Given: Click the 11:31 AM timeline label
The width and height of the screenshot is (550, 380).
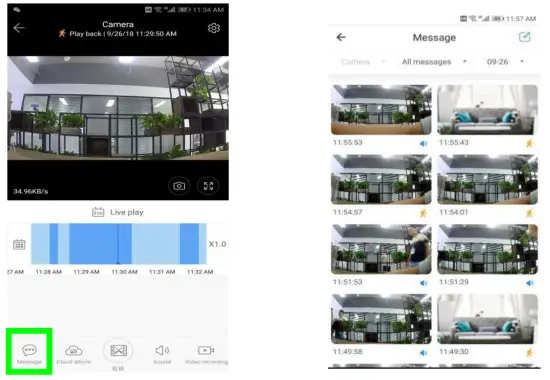Looking at the screenshot, I should click(162, 272).
